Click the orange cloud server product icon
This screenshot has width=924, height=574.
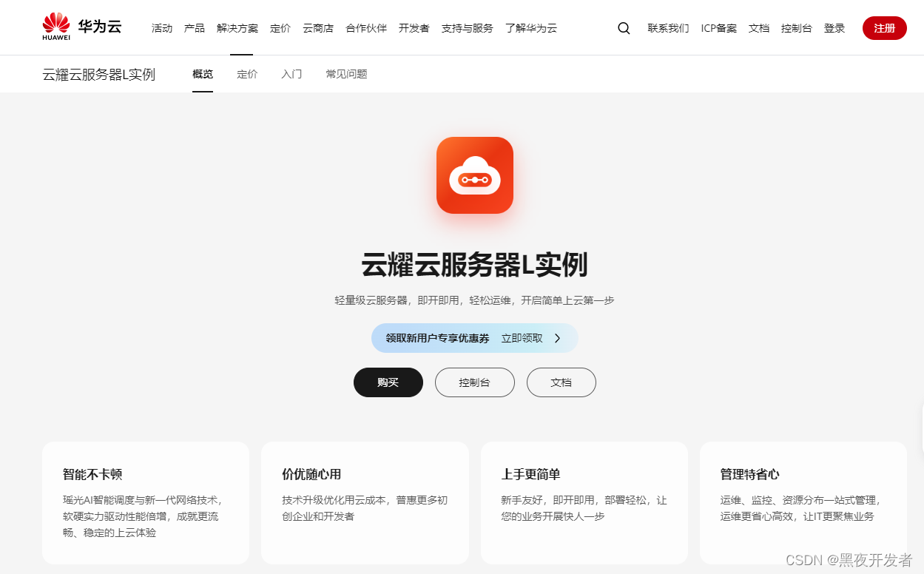coord(475,175)
